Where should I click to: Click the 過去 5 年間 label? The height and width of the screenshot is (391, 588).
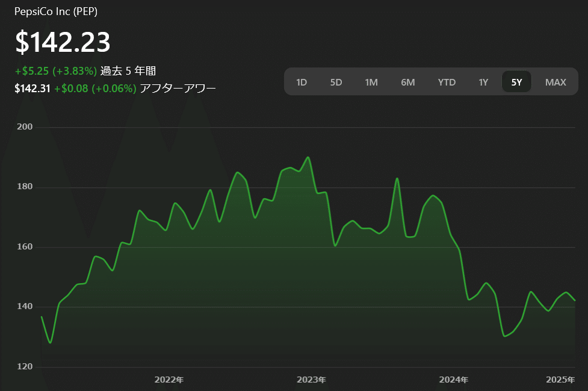point(128,71)
